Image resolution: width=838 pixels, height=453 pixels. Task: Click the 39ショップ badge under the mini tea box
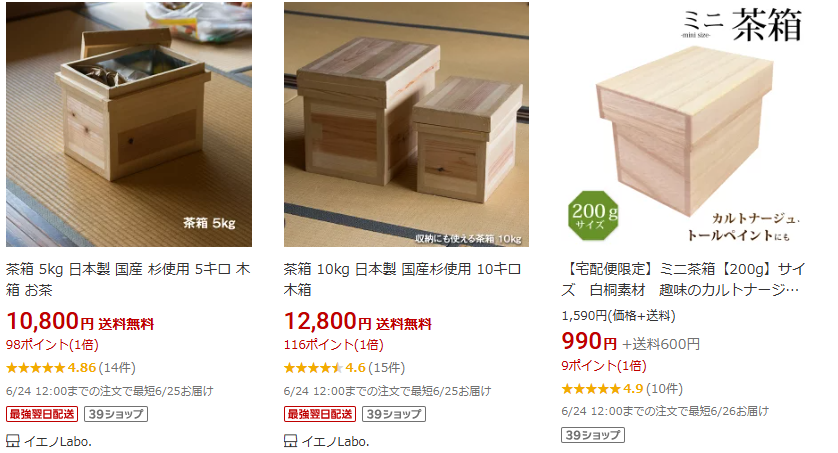593,435
